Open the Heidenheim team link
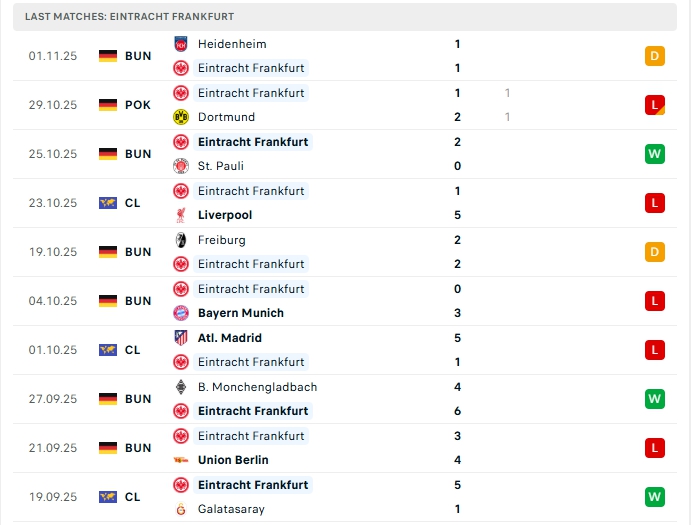Image resolution: width=691 pixels, height=525 pixels. coord(232,44)
